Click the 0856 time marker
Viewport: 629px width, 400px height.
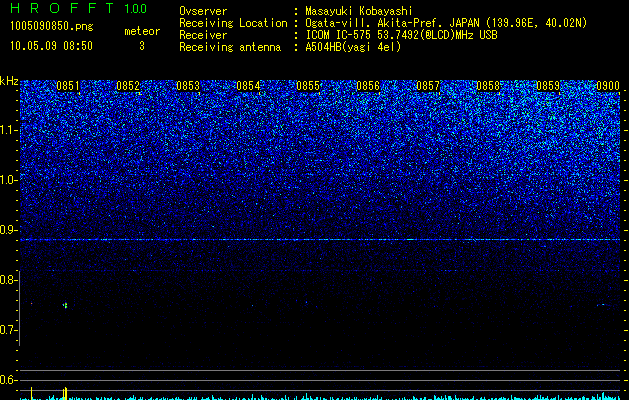click(368, 86)
